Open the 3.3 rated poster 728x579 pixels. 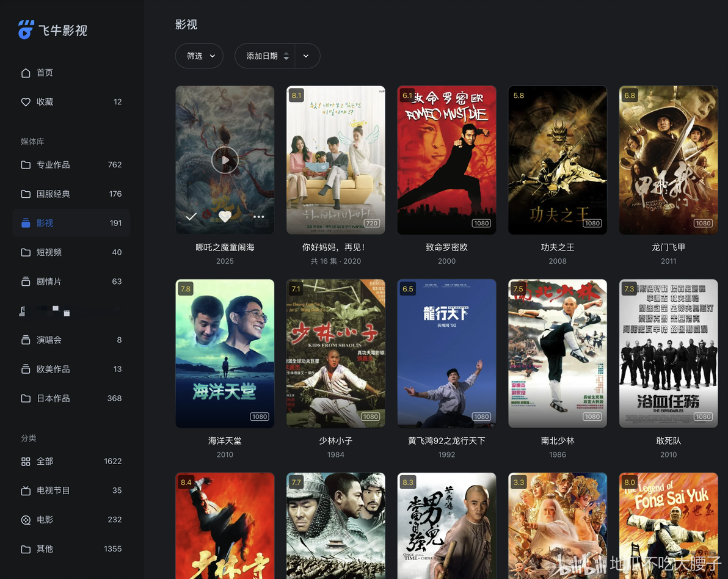pyautogui.click(x=558, y=526)
